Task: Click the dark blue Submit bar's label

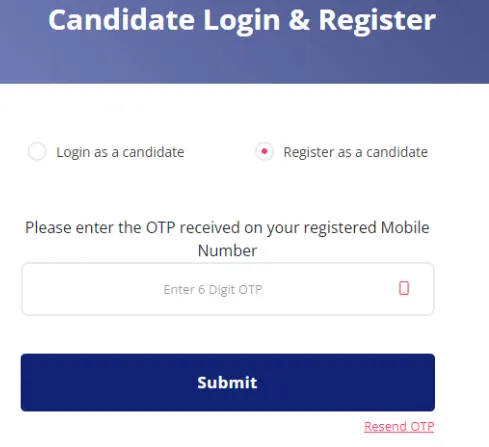Action: (227, 382)
